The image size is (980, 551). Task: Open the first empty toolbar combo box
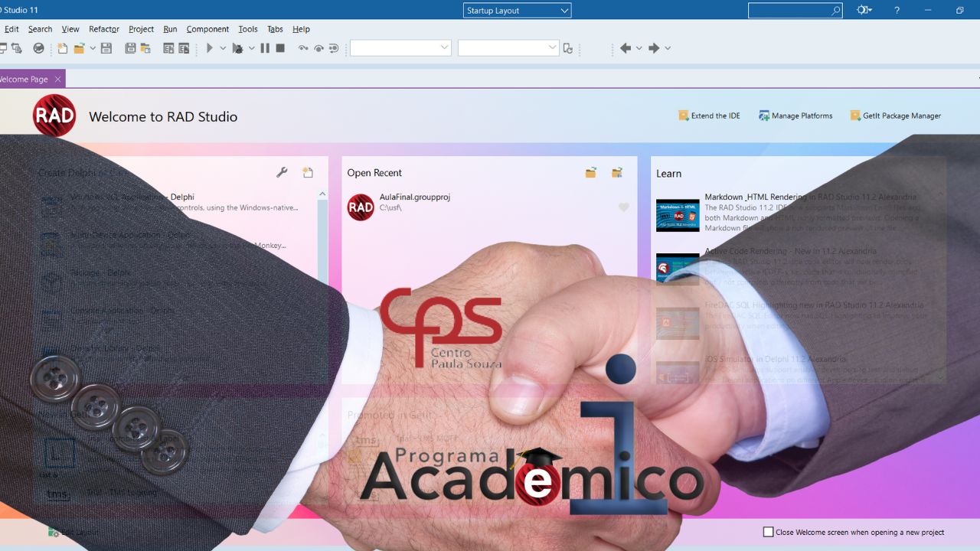point(400,47)
